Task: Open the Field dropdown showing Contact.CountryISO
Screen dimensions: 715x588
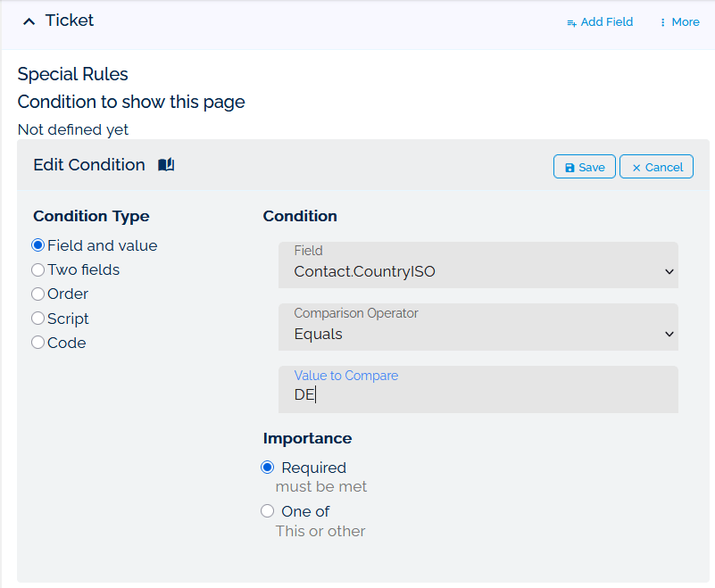Action: [x=478, y=265]
